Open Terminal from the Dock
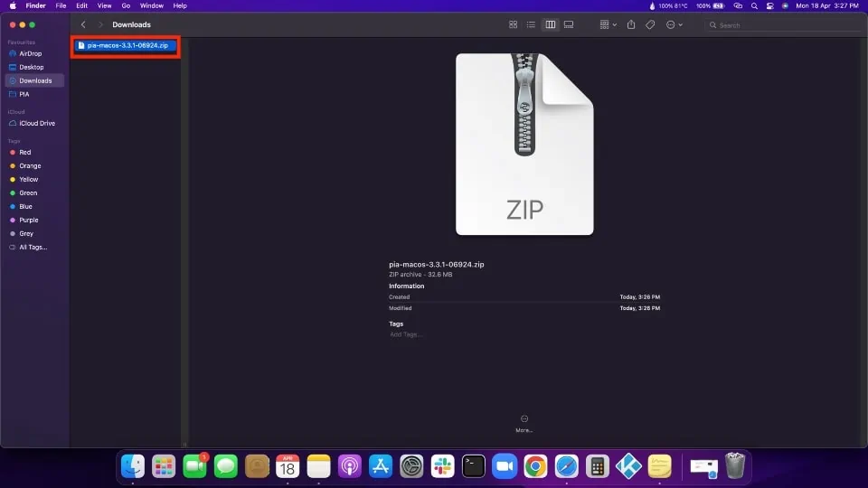Screen dimensions: 868x488 [x=474, y=466]
